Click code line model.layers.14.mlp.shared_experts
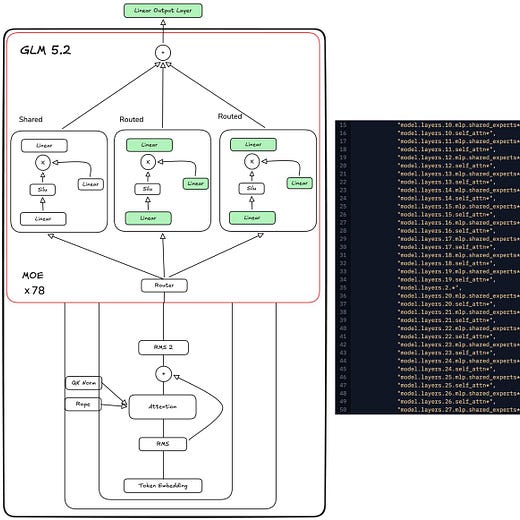This screenshot has height=520, width=520. (459, 190)
